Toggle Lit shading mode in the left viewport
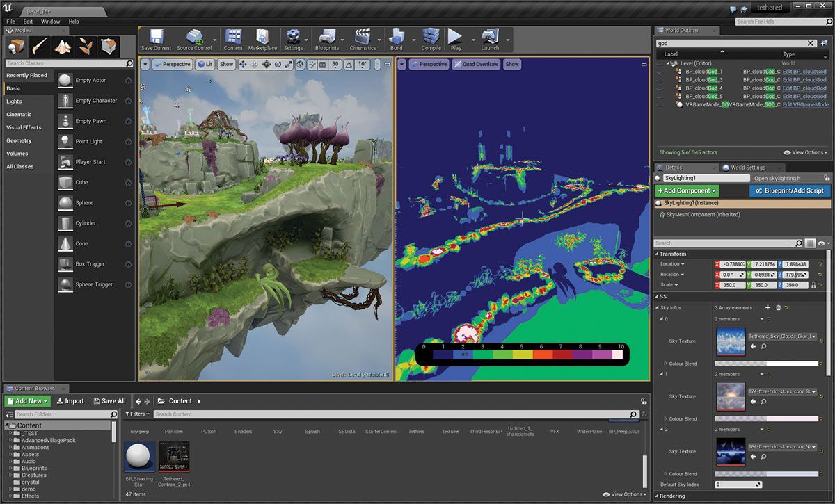 [x=205, y=64]
